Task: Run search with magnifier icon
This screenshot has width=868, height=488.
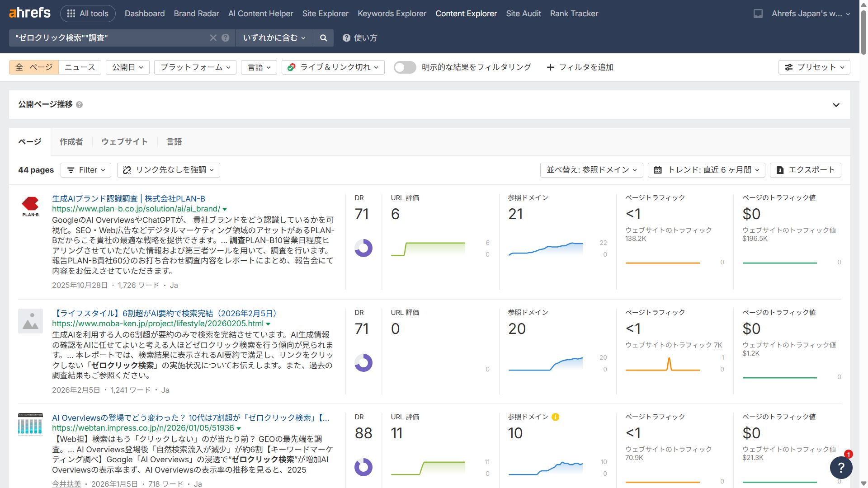Action: pos(323,38)
